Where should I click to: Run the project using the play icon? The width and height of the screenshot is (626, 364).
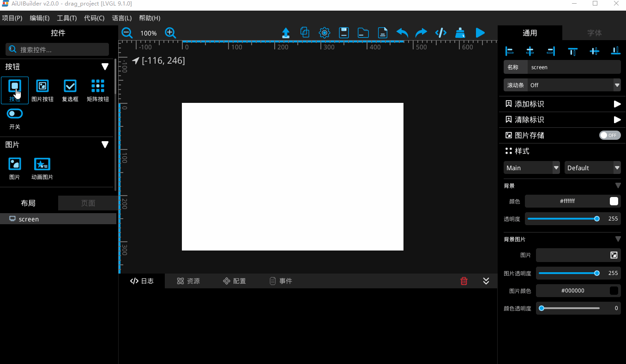tap(480, 32)
